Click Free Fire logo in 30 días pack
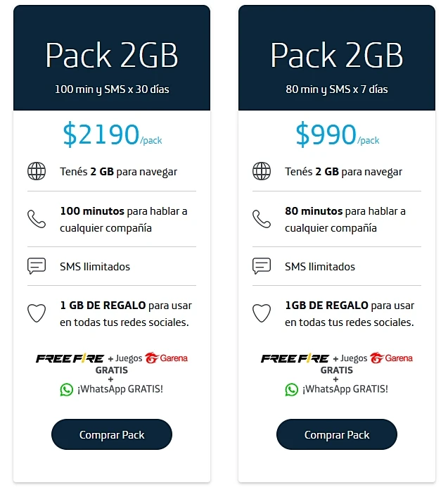 click(70, 358)
